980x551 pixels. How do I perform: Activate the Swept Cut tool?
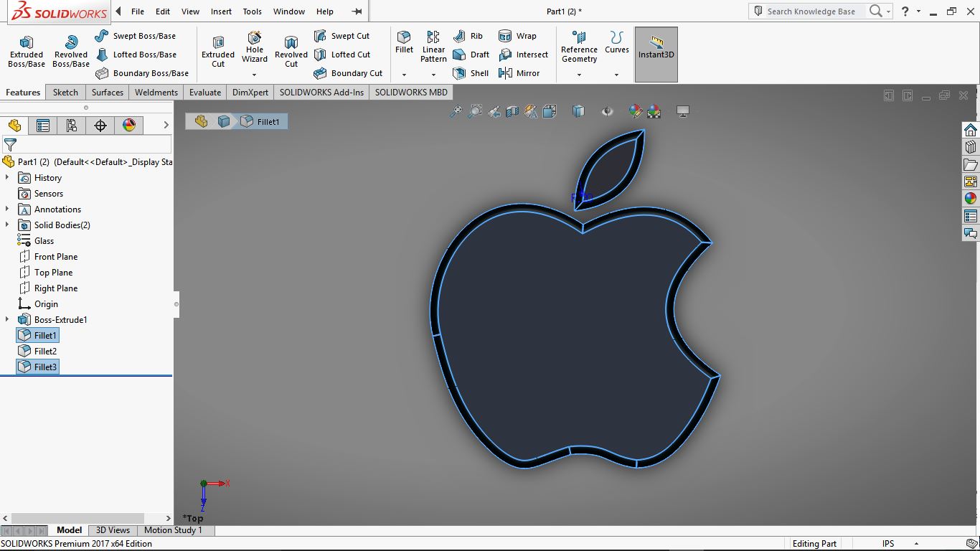[x=344, y=35]
